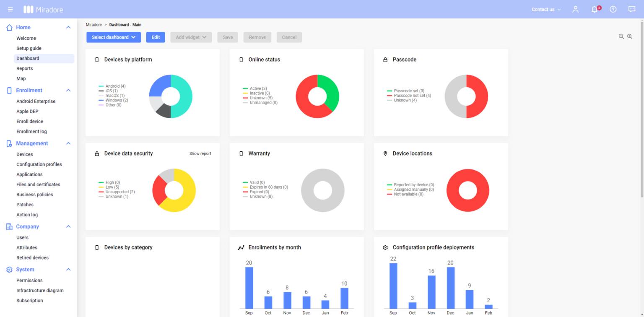The image size is (644, 317).
Task: Open the help question mark icon
Action: (x=613, y=9)
